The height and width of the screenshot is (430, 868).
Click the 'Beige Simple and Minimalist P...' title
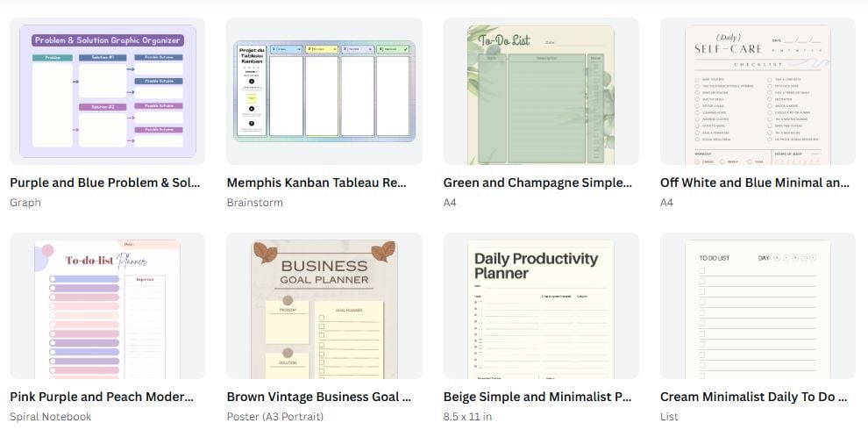pyautogui.click(x=537, y=397)
